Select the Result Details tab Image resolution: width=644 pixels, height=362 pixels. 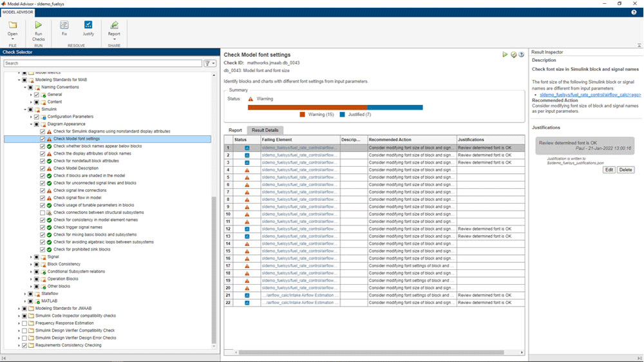(x=265, y=130)
